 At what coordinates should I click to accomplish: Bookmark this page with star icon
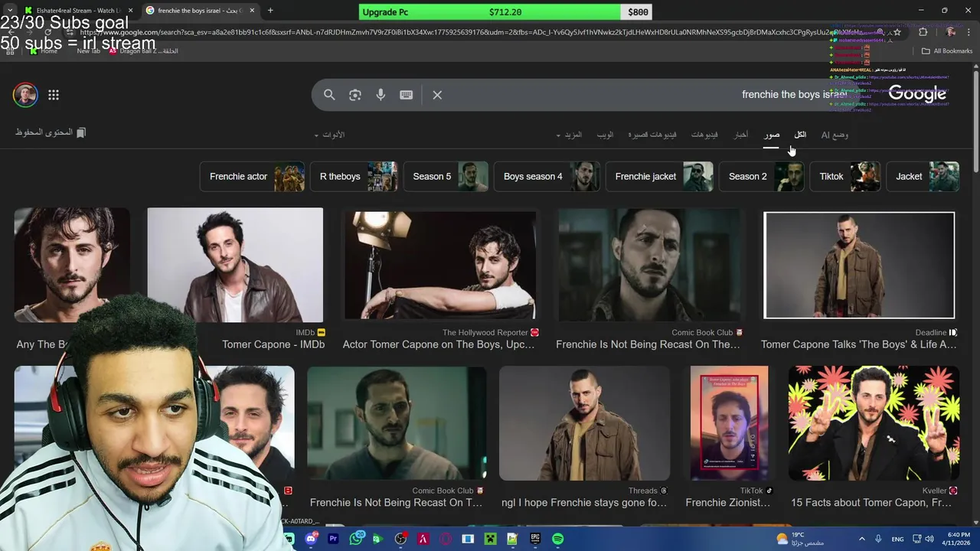pyautogui.click(x=897, y=32)
